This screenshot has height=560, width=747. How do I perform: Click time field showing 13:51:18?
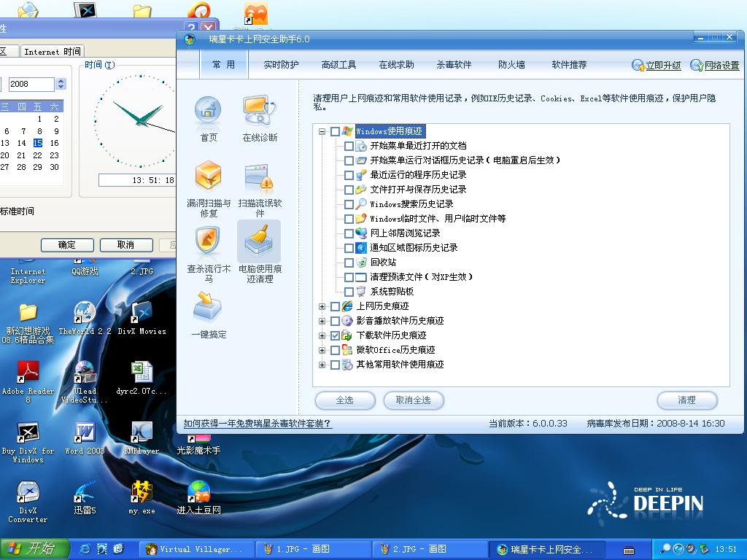click(137, 180)
